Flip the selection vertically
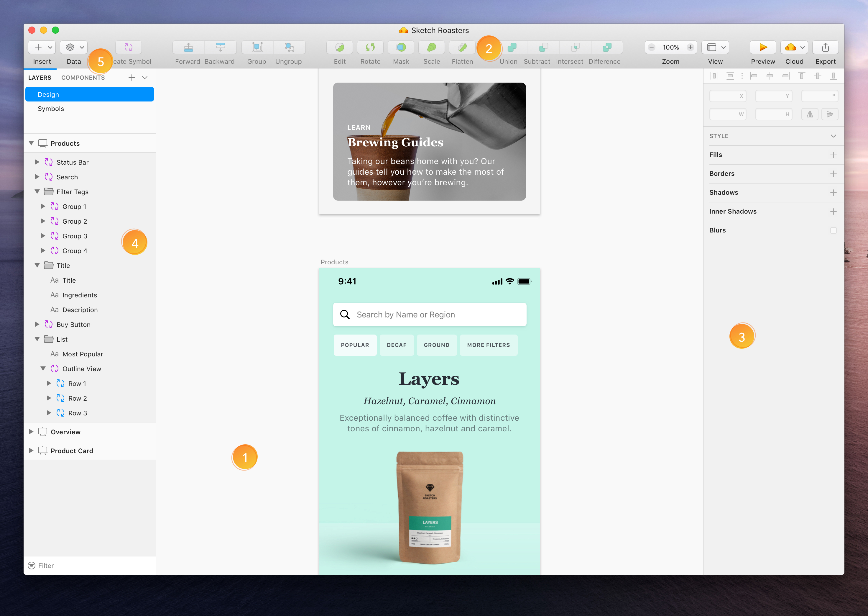The height and width of the screenshot is (616, 868). pos(830,114)
